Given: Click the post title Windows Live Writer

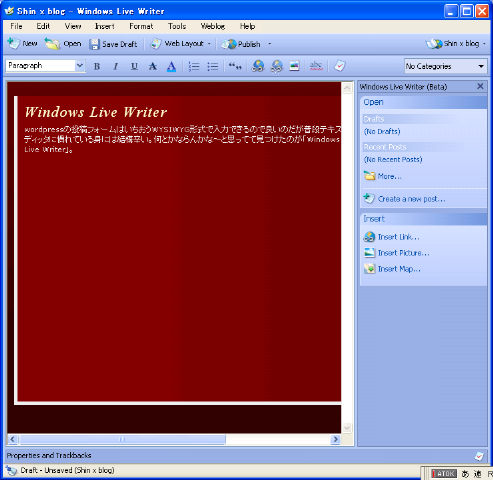Looking at the screenshot, I should pyautogui.click(x=96, y=112).
